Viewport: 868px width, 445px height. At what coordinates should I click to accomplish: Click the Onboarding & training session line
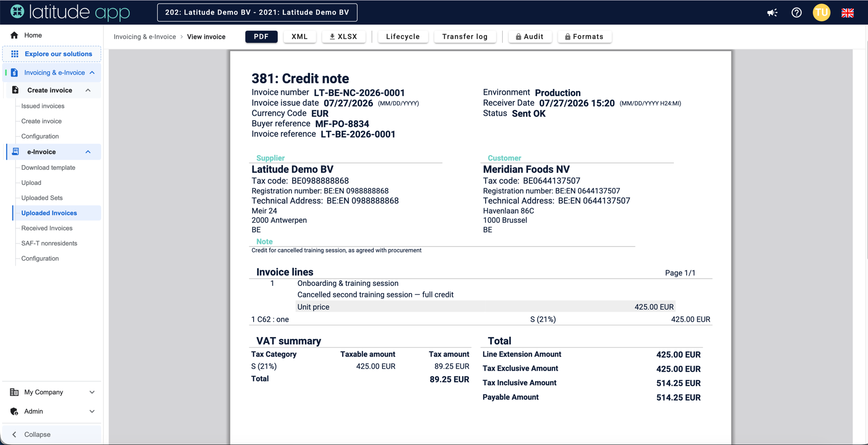pos(348,283)
